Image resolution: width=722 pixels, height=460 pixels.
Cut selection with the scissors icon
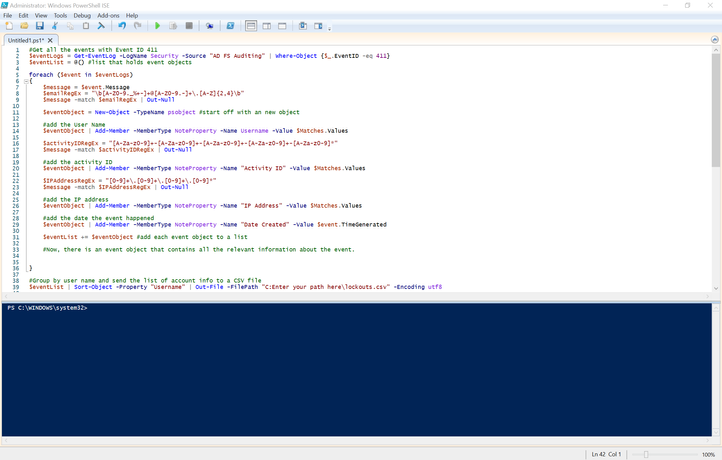point(55,26)
